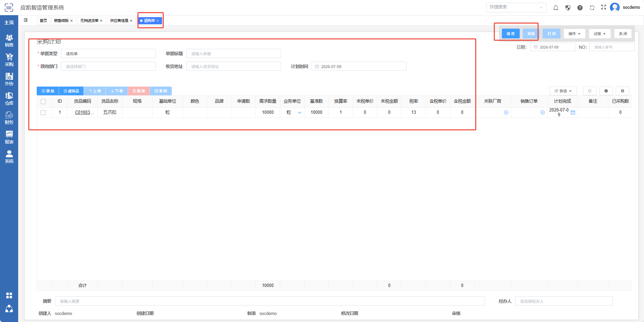Click the 虚拟品 button
Image resolution: width=644 pixels, height=322 pixels.
tap(71, 91)
